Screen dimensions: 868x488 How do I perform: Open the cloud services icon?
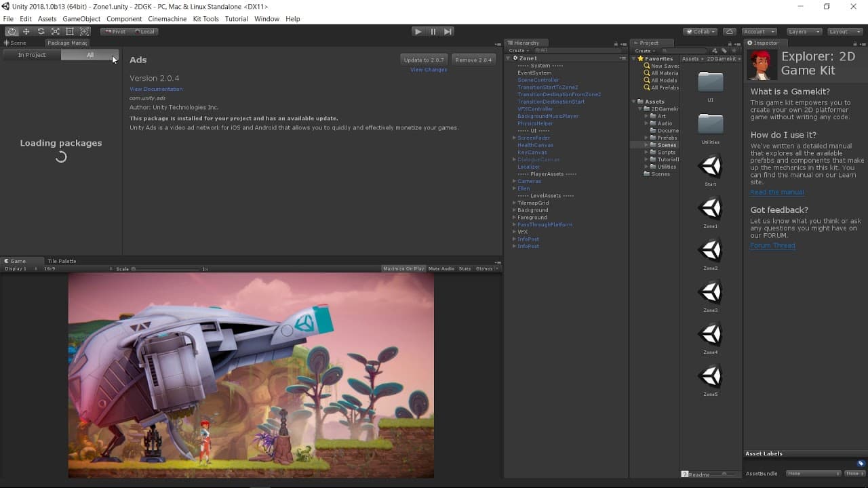(730, 31)
